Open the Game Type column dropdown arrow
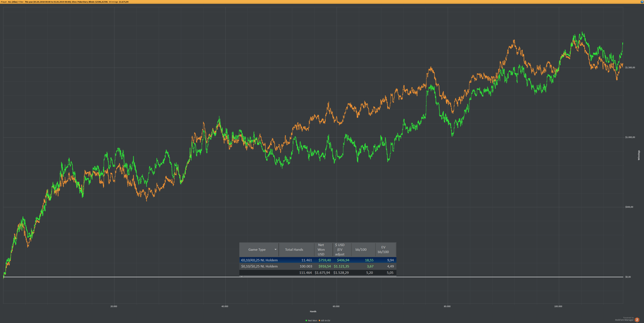This screenshot has width=644, height=323. pos(276,249)
